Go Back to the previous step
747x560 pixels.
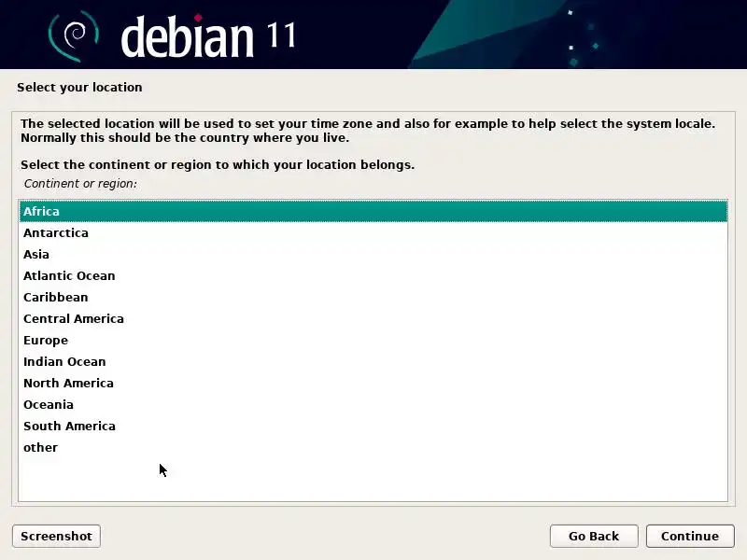(594, 536)
